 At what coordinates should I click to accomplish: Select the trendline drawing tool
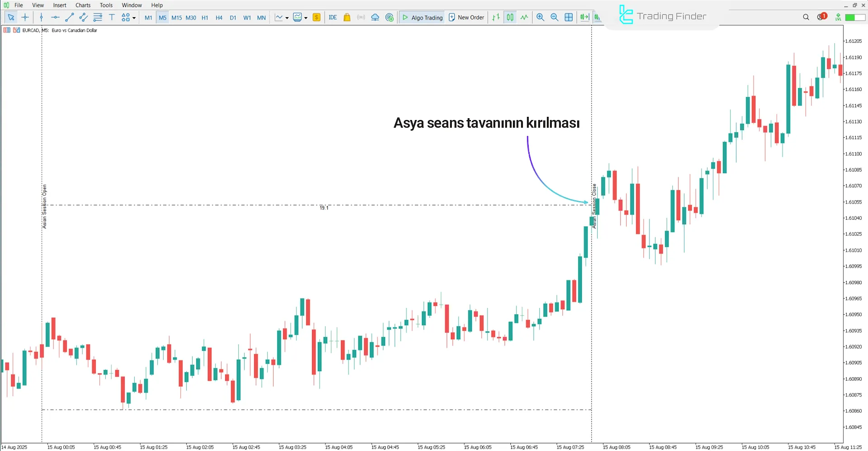pyautogui.click(x=69, y=17)
